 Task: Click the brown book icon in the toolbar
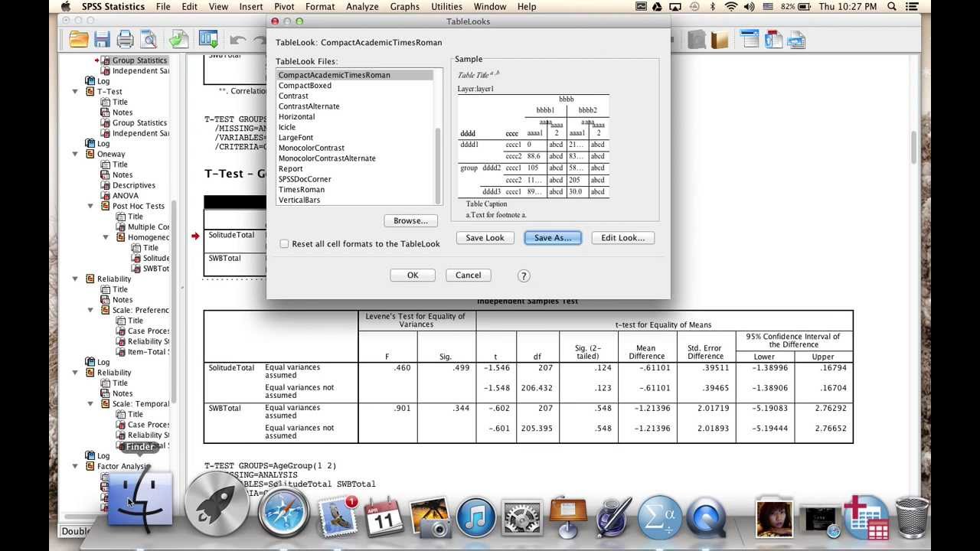tap(720, 39)
